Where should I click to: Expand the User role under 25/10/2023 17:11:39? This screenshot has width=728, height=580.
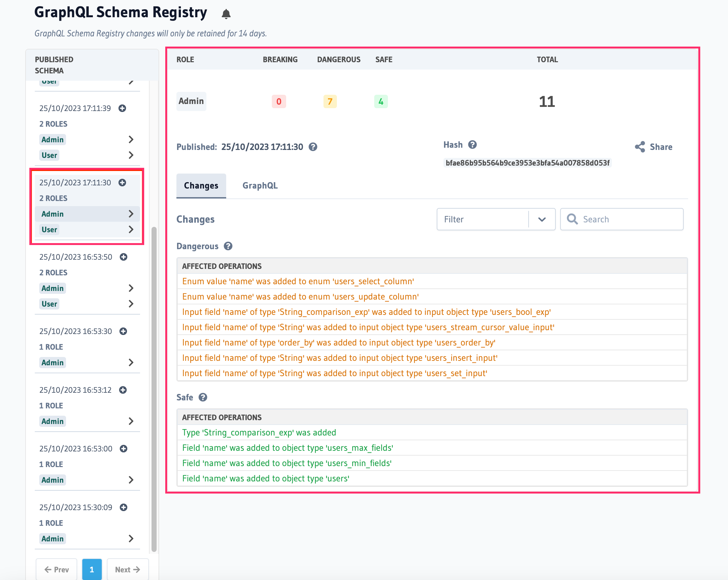point(131,155)
